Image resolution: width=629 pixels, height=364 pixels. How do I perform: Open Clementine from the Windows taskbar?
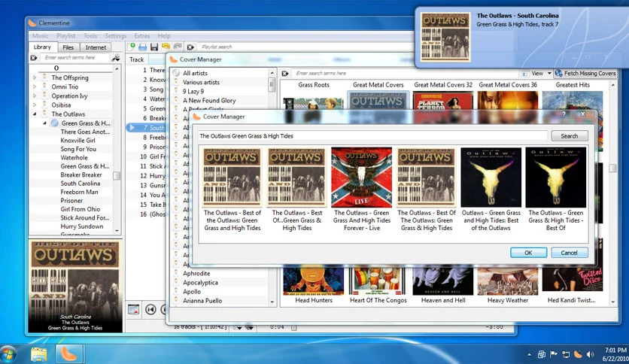click(x=69, y=354)
